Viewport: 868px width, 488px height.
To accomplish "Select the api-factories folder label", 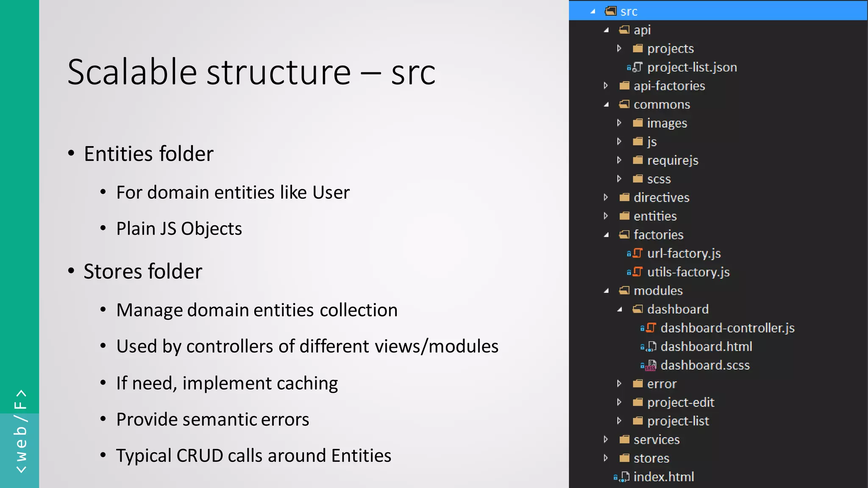I will pyautogui.click(x=669, y=86).
